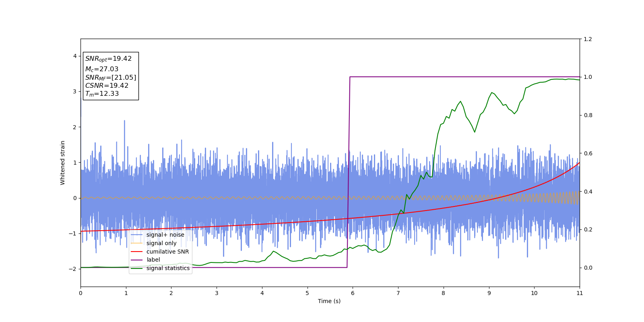Select the Mc=27.03 annotation text
644x322 pixels.
coord(102,69)
